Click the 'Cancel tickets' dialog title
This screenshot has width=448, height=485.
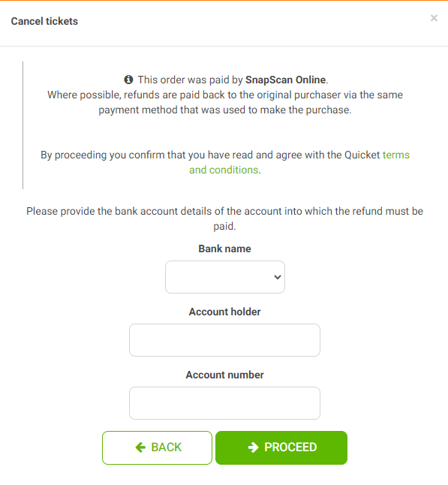click(x=44, y=21)
